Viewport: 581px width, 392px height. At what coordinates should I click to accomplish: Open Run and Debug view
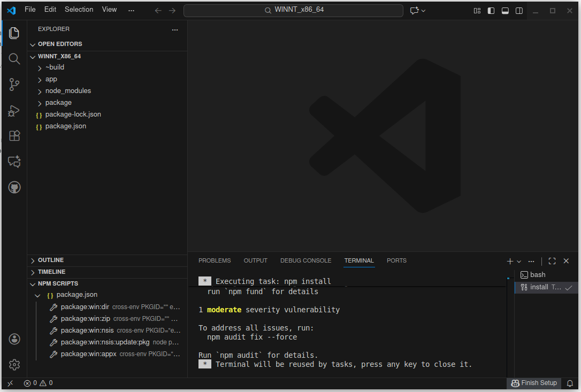(x=14, y=110)
